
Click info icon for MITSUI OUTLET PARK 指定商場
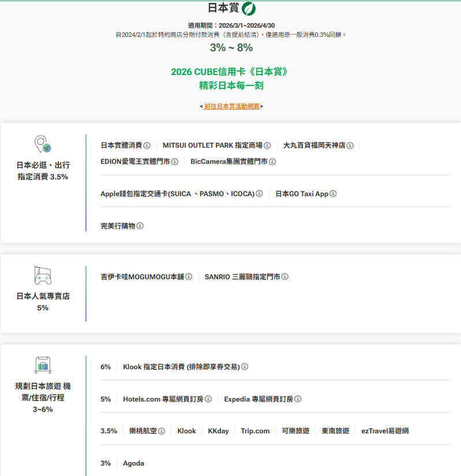tap(267, 145)
